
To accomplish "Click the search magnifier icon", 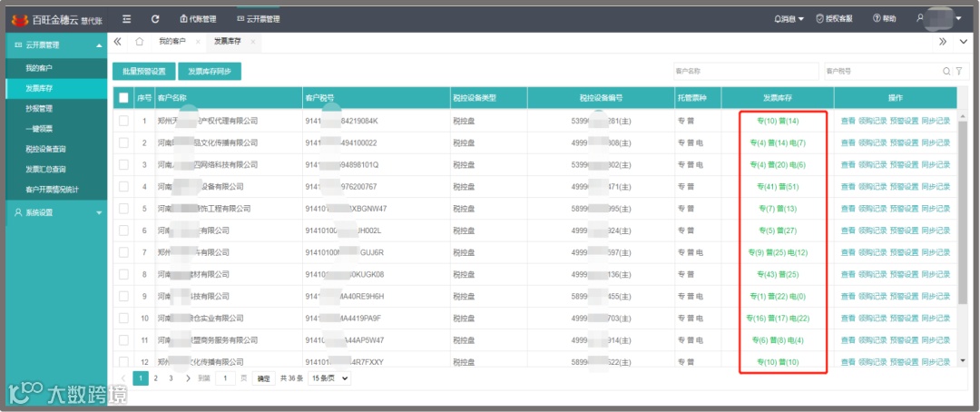I will [946, 72].
